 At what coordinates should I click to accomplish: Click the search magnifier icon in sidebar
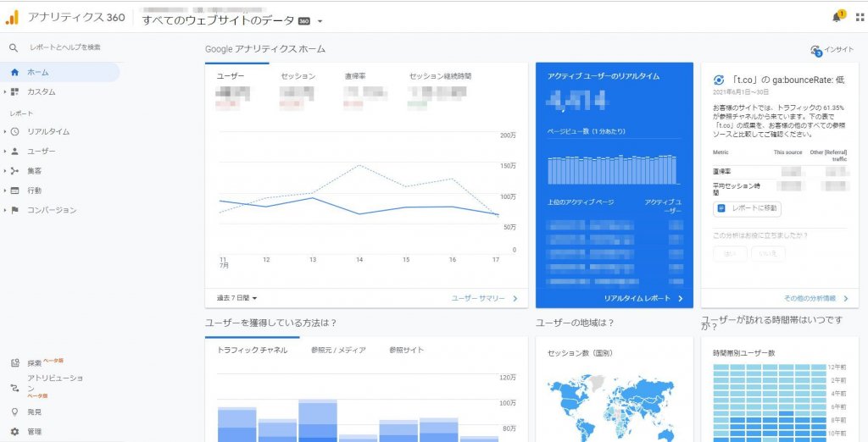point(14,48)
